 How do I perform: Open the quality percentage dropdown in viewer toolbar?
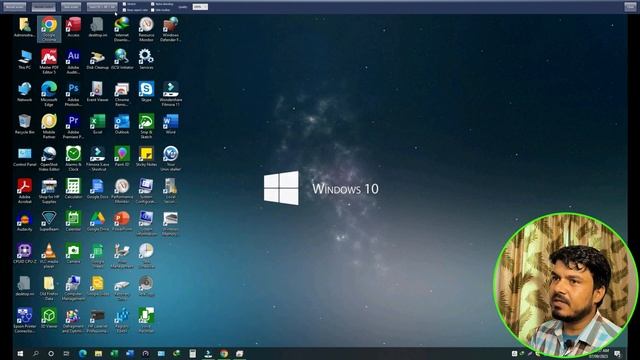pyautogui.click(x=200, y=7)
